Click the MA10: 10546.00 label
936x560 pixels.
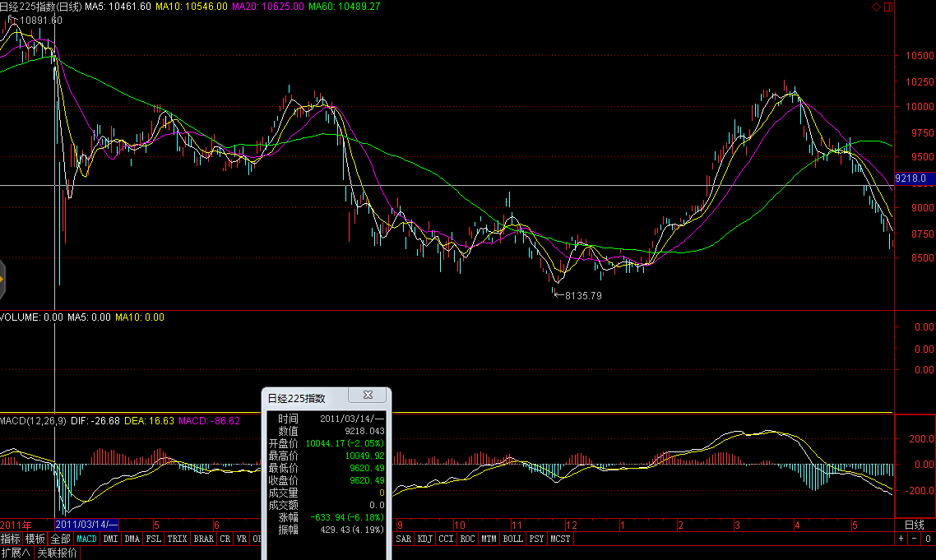(191, 7)
